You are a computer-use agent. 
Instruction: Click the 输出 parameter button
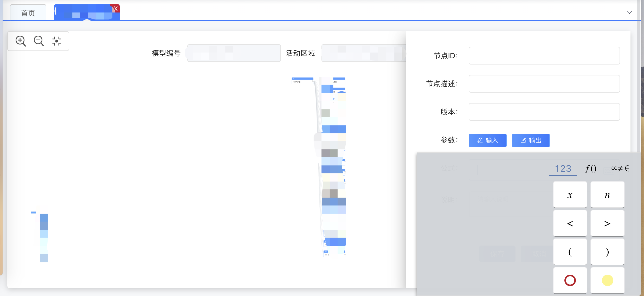[x=531, y=140]
